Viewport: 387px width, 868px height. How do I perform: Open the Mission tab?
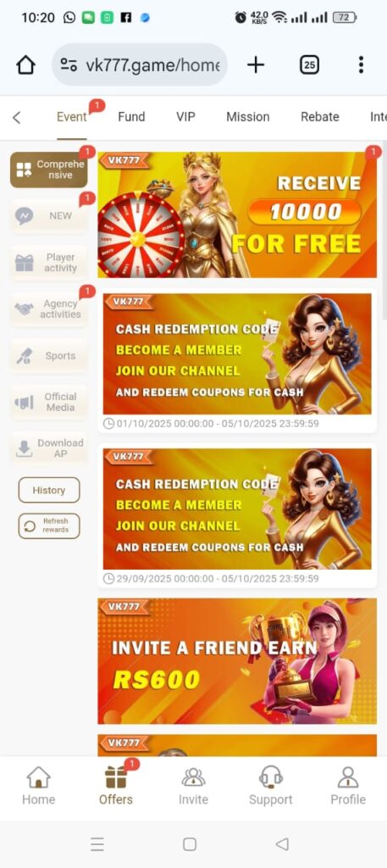click(247, 117)
